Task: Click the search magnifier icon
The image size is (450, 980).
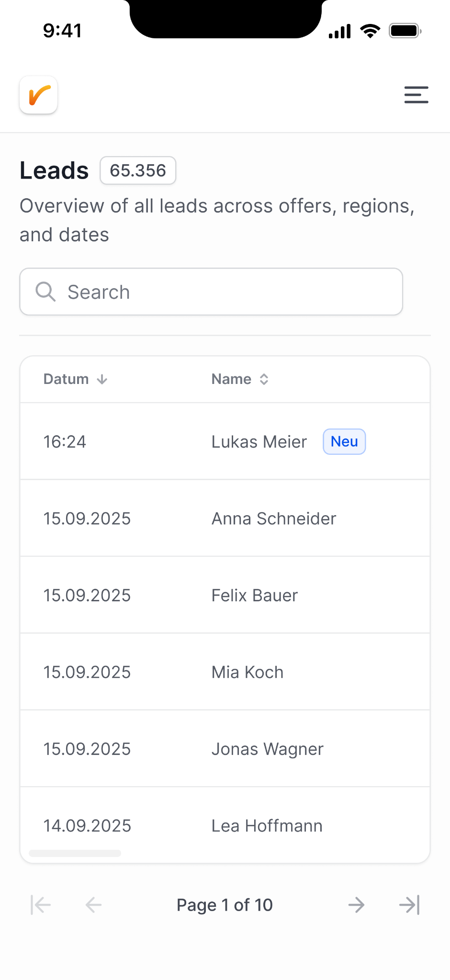Action: (x=46, y=292)
